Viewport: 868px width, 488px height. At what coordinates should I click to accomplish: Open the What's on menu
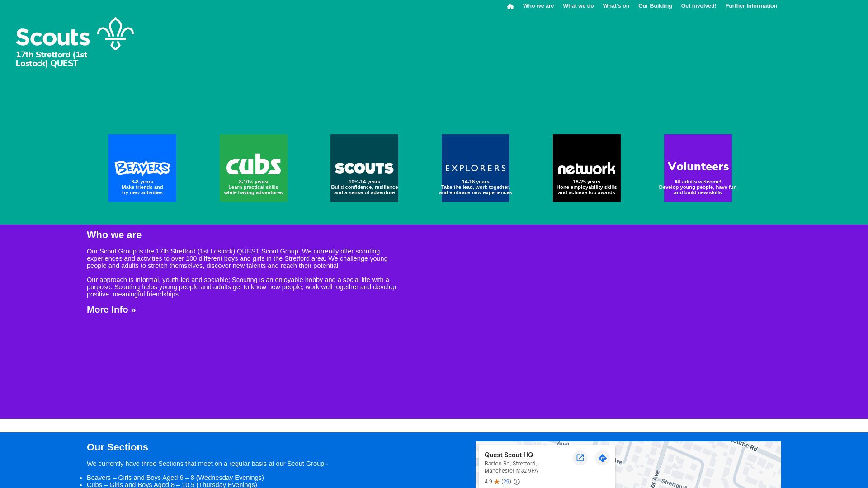tap(616, 6)
